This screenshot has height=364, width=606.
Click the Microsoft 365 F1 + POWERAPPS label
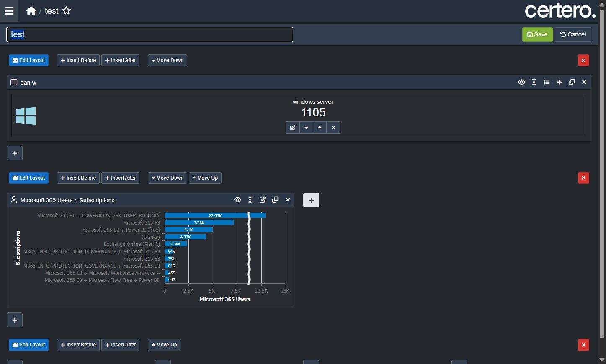coord(99,216)
